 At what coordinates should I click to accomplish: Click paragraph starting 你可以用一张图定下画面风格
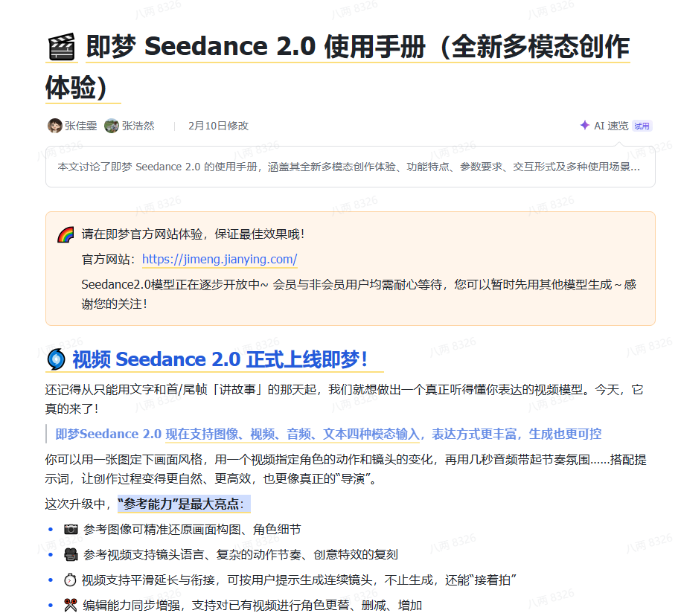pyautogui.click(x=346, y=469)
